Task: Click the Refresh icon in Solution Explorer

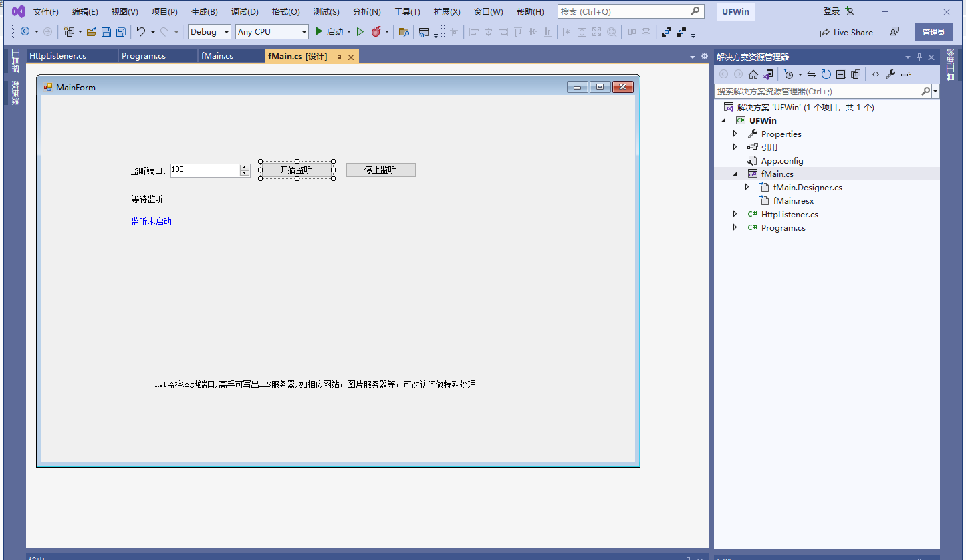Action: pyautogui.click(x=826, y=74)
